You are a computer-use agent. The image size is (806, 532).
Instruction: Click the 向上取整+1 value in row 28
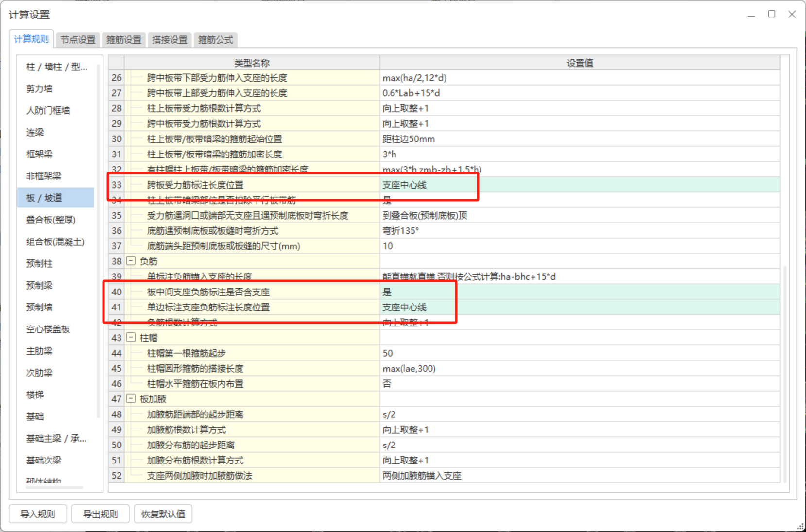tap(580, 108)
